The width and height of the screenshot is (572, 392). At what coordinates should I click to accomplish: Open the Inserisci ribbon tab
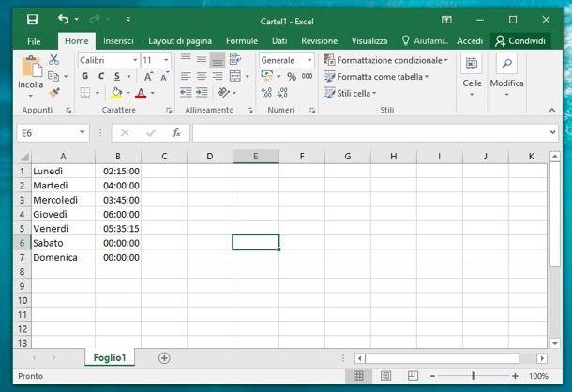click(117, 41)
